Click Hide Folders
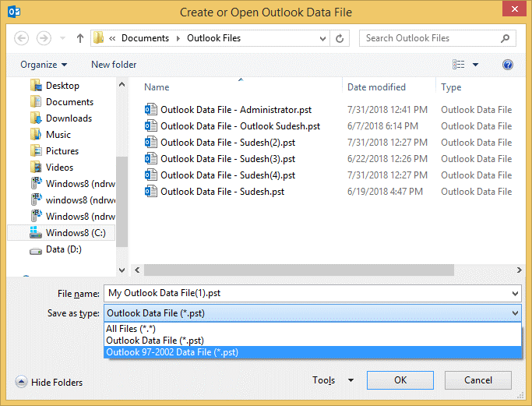The height and width of the screenshot is (406, 532). [x=49, y=383]
